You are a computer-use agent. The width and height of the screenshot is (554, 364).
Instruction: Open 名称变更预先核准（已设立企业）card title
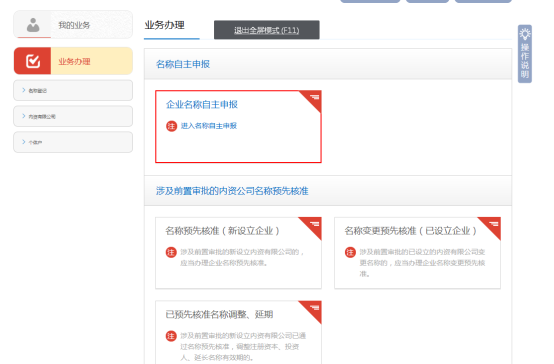coord(410,231)
